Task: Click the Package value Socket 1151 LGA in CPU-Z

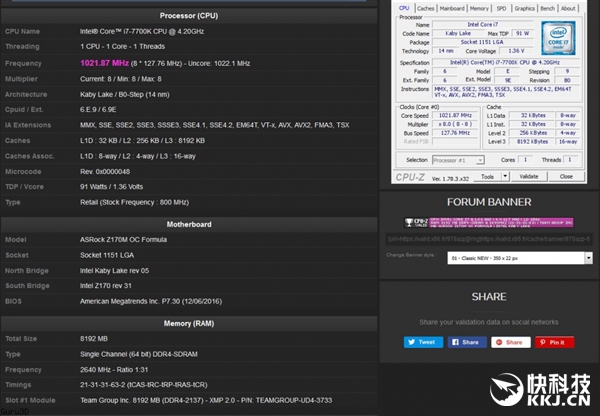Action: (x=482, y=42)
